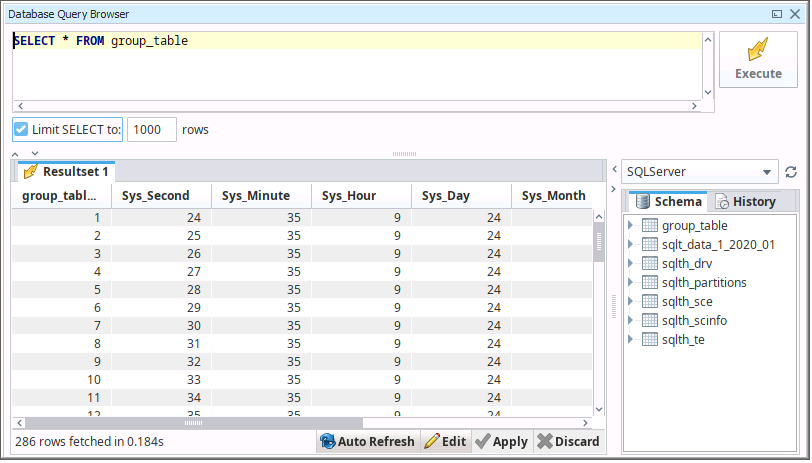
Task: Click the Auto Refresh button
Action: click(x=368, y=441)
